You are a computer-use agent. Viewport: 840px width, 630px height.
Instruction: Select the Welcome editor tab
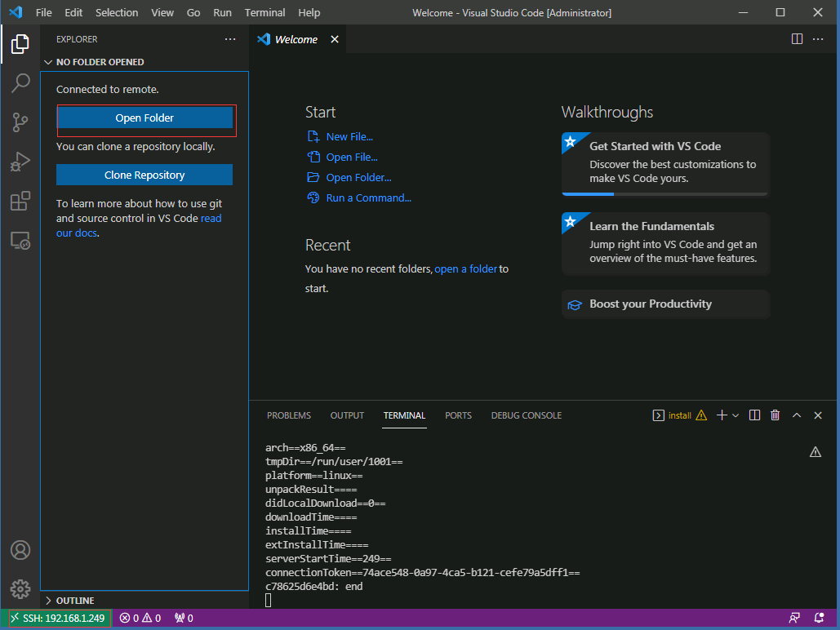pyautogui.click(x=297, y=39)
